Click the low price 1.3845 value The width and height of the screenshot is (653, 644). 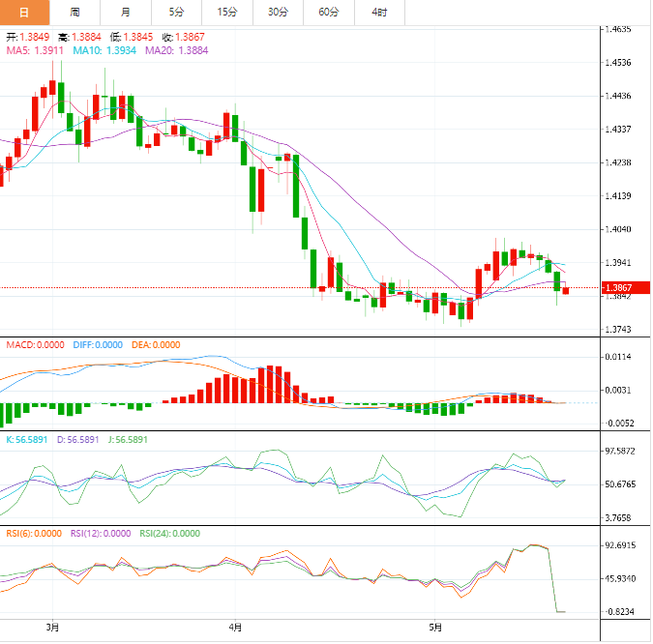(x=138, y=37)
